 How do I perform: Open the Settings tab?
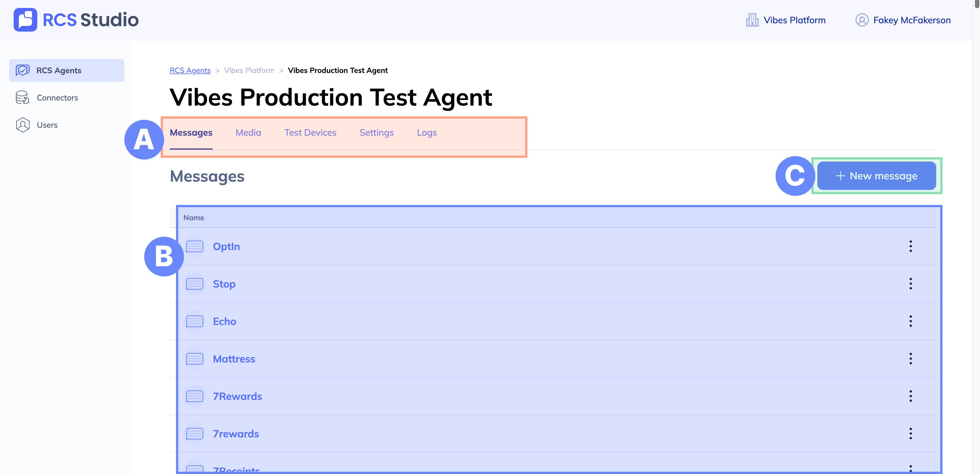point(376,133)
